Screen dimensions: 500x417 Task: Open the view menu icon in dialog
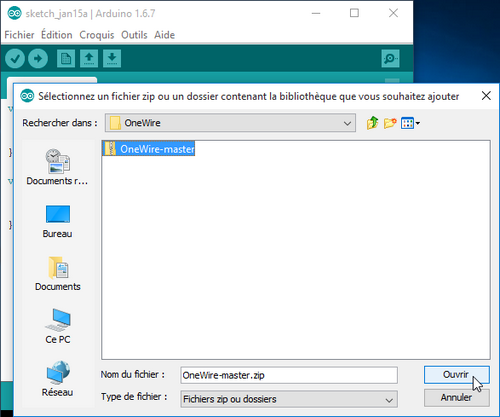(410, 123)
